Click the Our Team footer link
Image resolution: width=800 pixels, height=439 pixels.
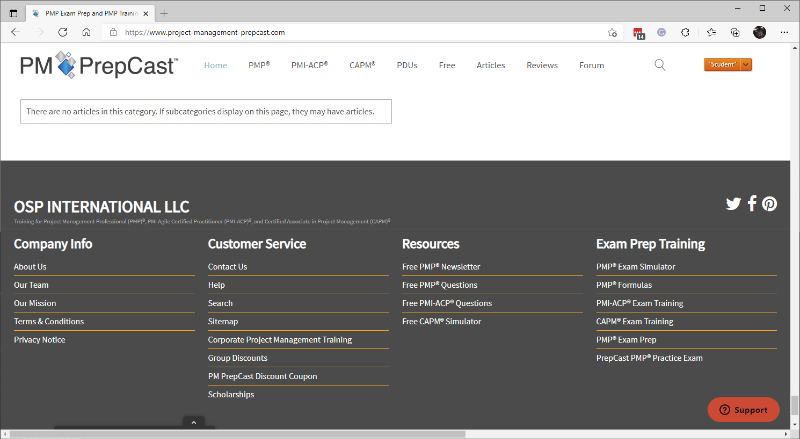click(31, 285)
